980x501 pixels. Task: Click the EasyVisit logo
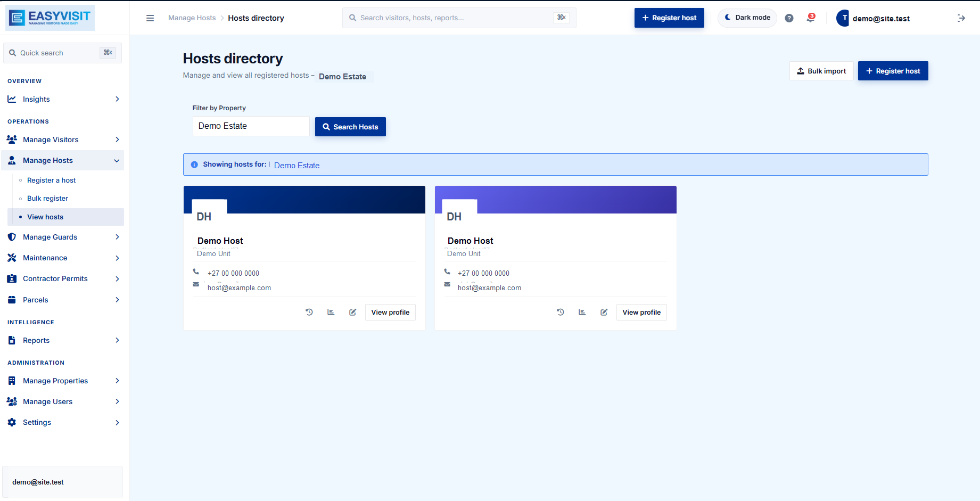[x=50, y=18]
